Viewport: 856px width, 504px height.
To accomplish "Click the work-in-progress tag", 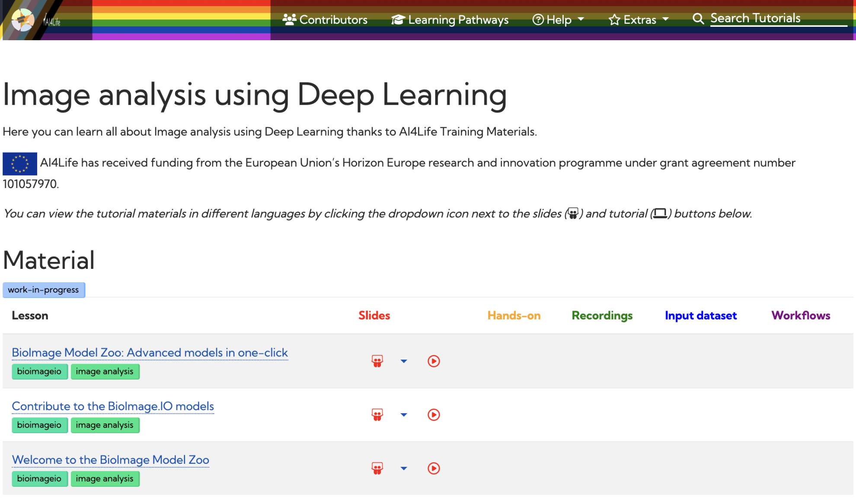I will pos(44,290).
